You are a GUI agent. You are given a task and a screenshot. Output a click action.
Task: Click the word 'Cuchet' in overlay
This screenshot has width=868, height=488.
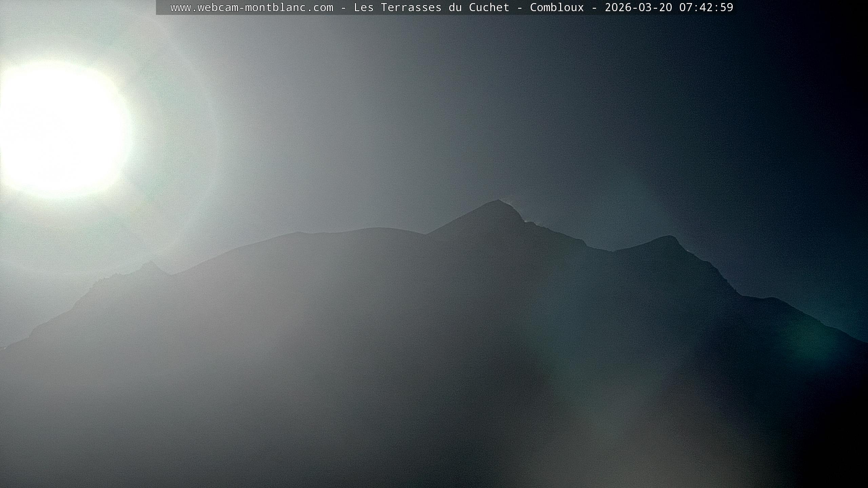click(x=489, y=7)
